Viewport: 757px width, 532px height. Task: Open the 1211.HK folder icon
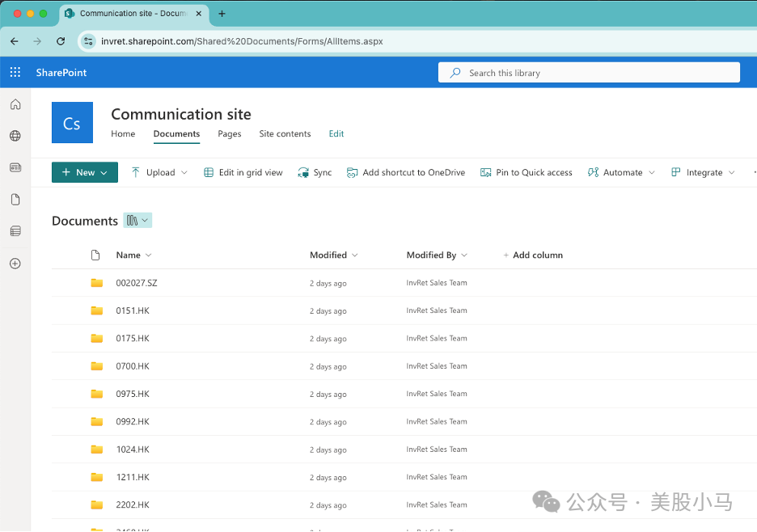(x=96, y=477)
